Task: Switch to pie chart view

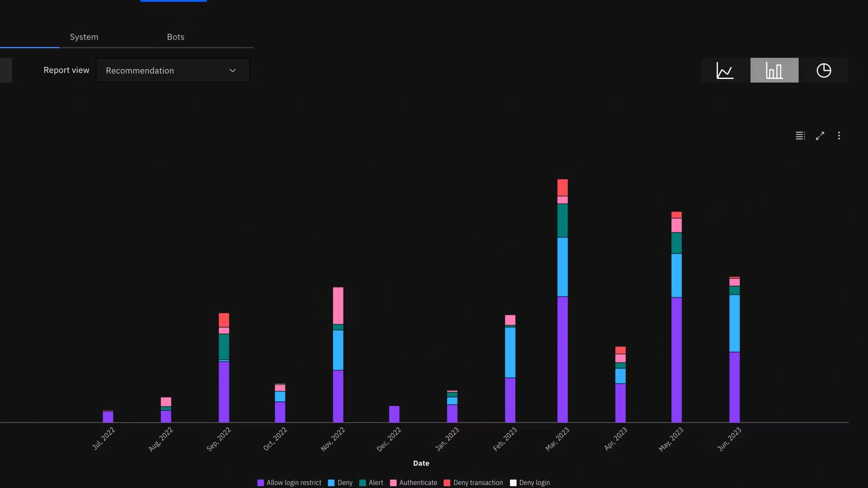Action: pos(823,71)
